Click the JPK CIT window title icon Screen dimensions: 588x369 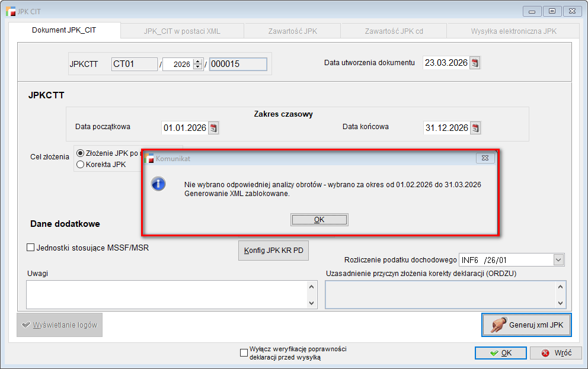[11, 11]
